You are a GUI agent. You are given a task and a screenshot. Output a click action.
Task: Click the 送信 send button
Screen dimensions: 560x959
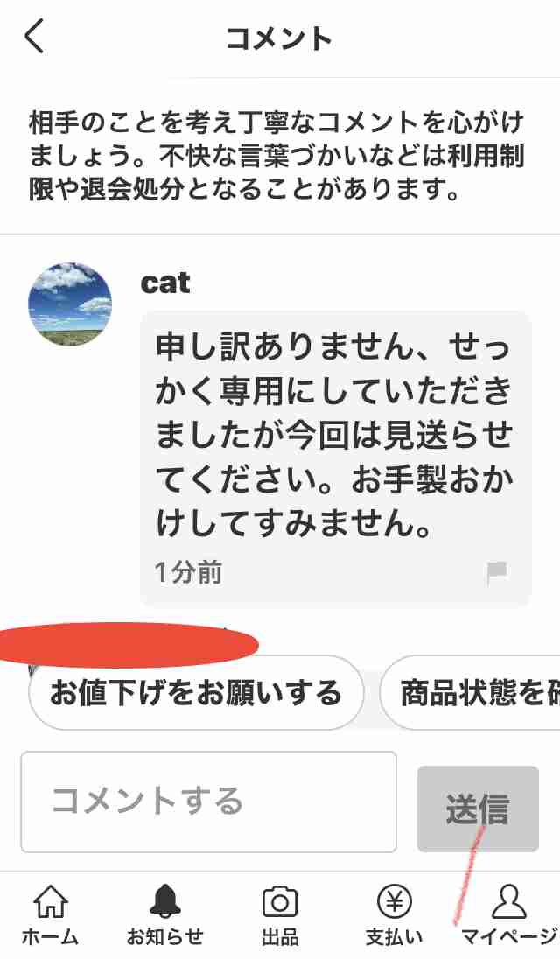478,808
